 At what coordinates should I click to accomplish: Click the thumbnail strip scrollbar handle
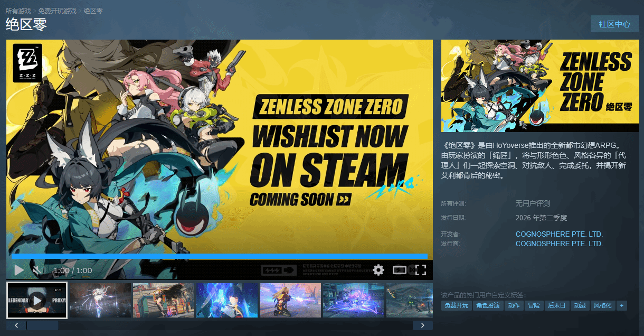click(x=43, y=325)
